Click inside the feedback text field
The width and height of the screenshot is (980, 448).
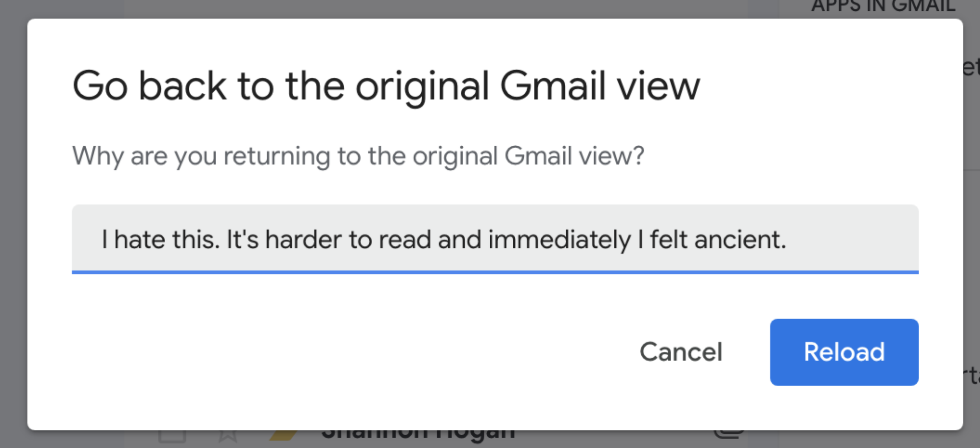coord(496,240)
